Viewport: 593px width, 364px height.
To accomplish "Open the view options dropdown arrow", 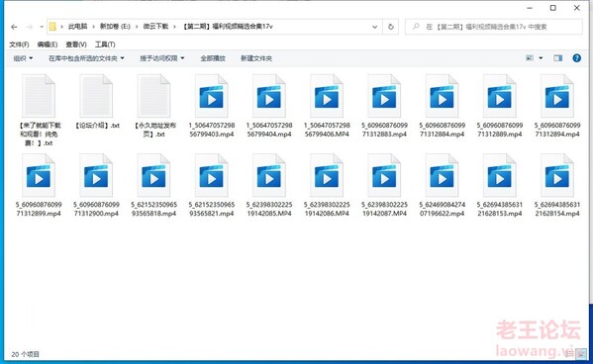I will point(541,57).
